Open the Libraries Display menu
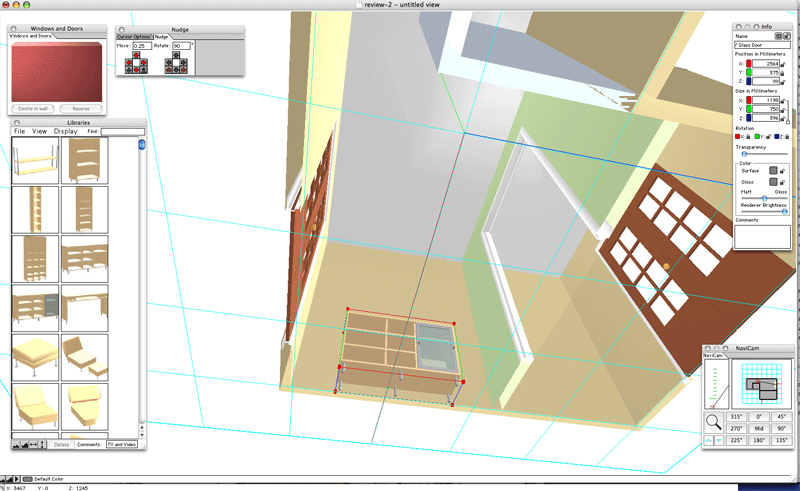 point(66,131)
